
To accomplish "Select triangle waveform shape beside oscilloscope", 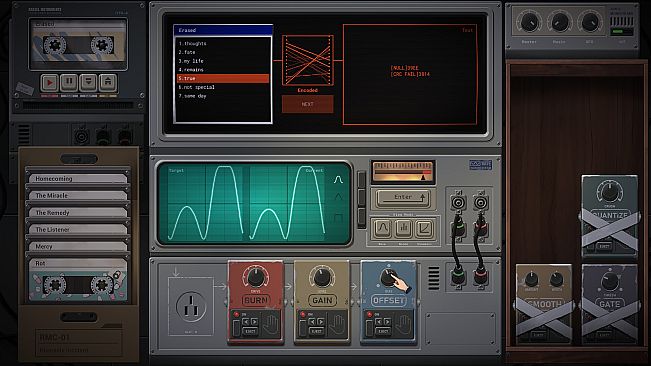I will [x=338, y=198].
